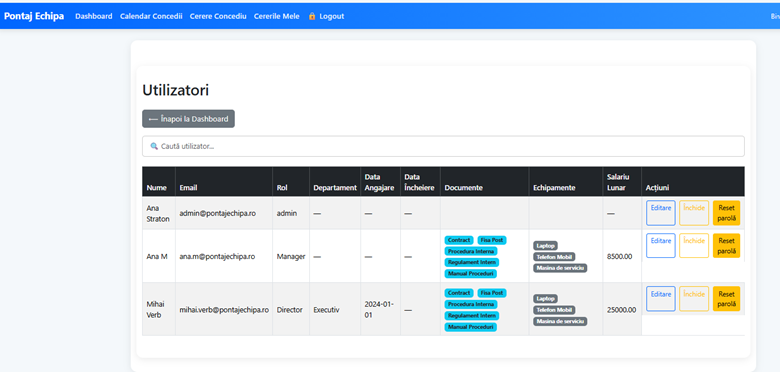
Task: Click the mihai.verb@pontajechipa.ro email cell
Action: [x=224, y=309]
